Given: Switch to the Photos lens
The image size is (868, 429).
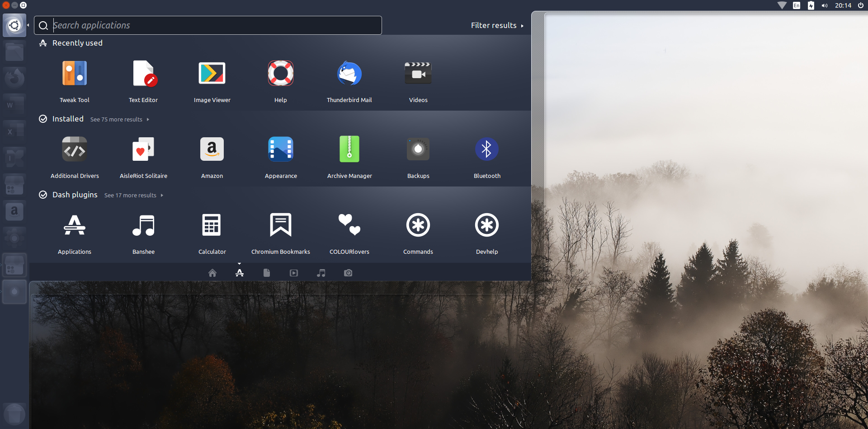Looking at the screenshot, I should click(348, 273).
